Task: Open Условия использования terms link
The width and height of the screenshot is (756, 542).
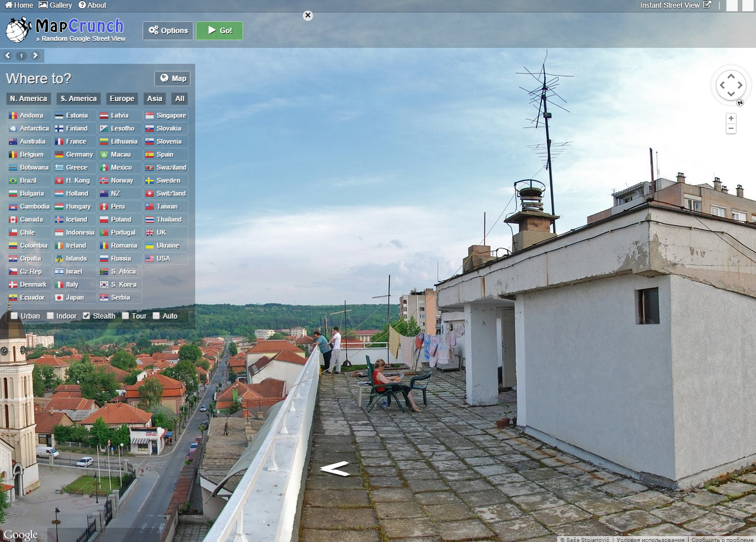Action: coord(649,539)
